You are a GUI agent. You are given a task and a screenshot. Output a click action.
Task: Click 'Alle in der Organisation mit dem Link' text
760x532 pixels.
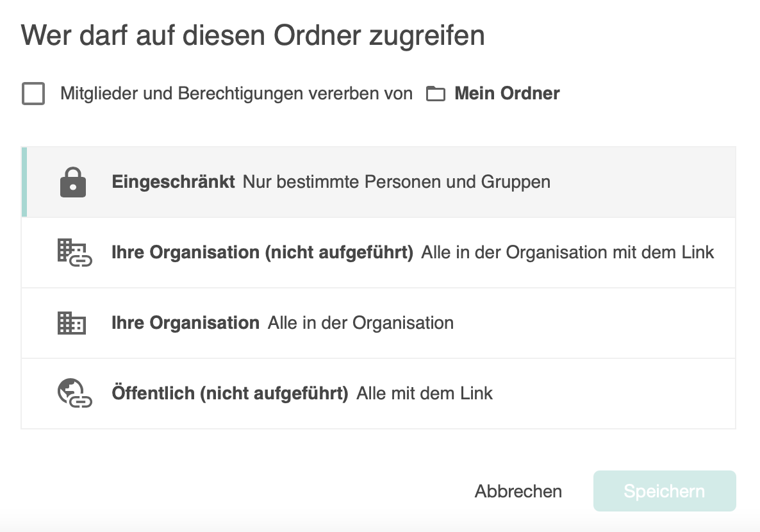pyautogui.click(x=567, y=253)
